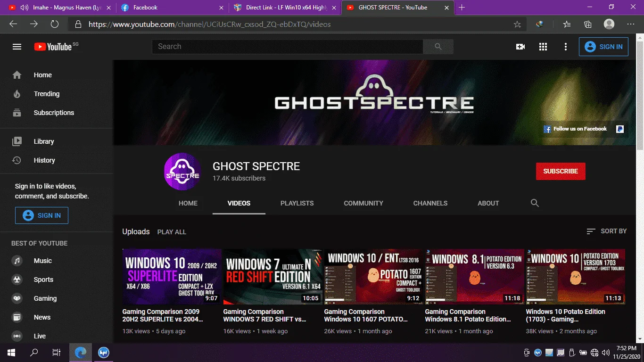Open the Windows Start menu

point(11,353)
